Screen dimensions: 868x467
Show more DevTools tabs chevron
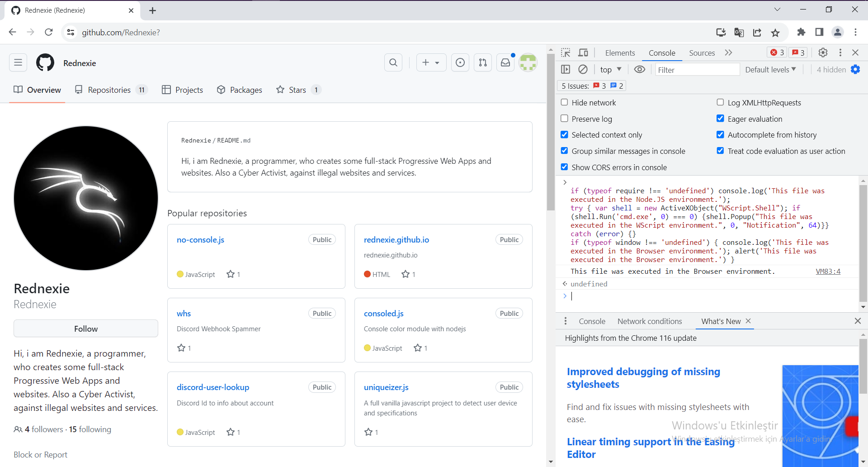(x=728, y=52)
